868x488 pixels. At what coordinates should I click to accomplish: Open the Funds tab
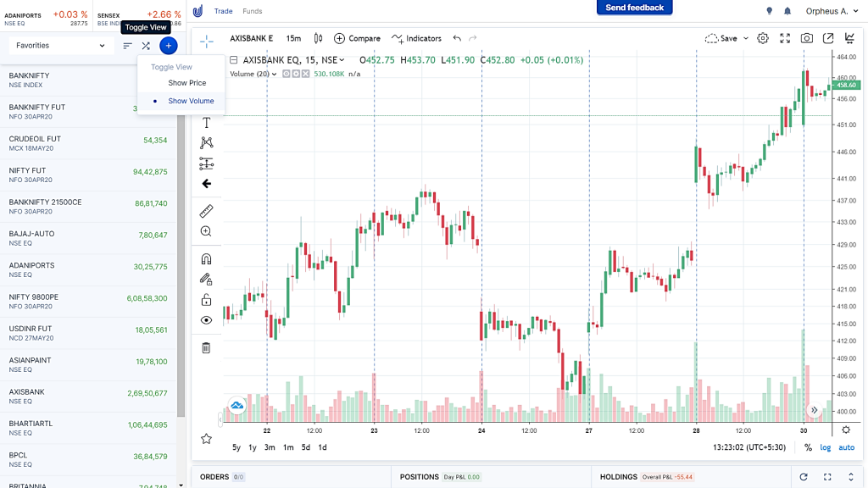pos(253,11)
